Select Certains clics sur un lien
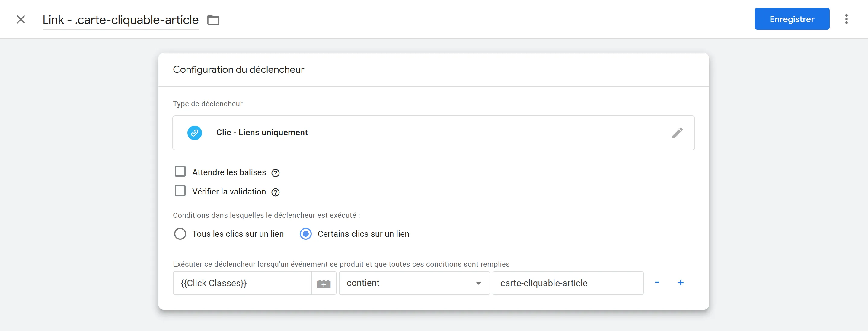Image resolution: width=868 pixels, height=331 pixels. click(306, 234)
